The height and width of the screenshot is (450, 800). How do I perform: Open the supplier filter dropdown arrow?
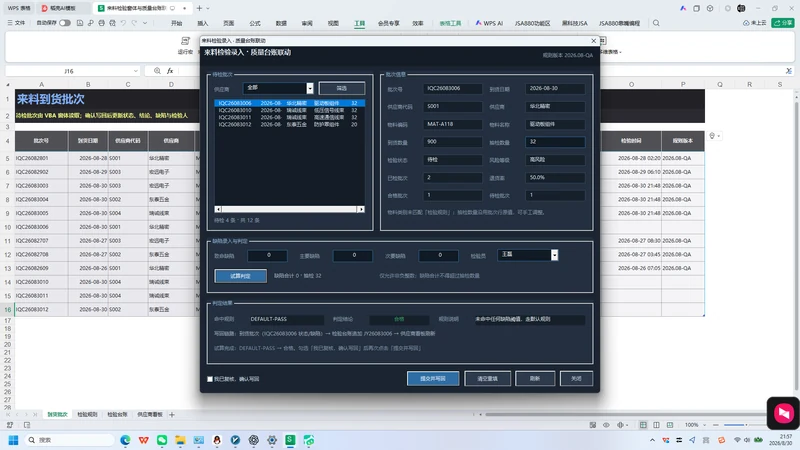point(310,88)
